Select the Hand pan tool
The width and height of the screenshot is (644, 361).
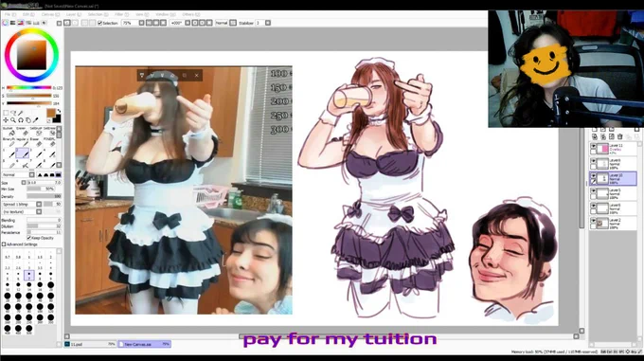click(x=27, y=120)
